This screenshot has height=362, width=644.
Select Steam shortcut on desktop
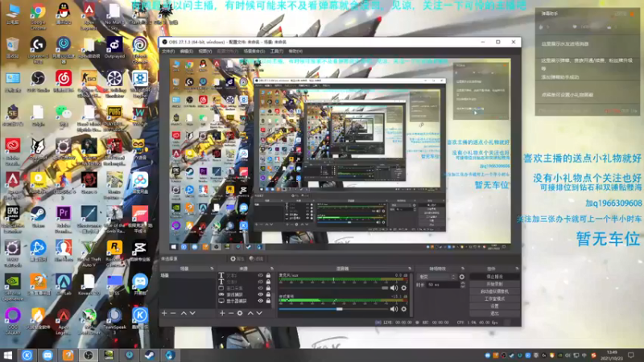(x=38, y=216)
